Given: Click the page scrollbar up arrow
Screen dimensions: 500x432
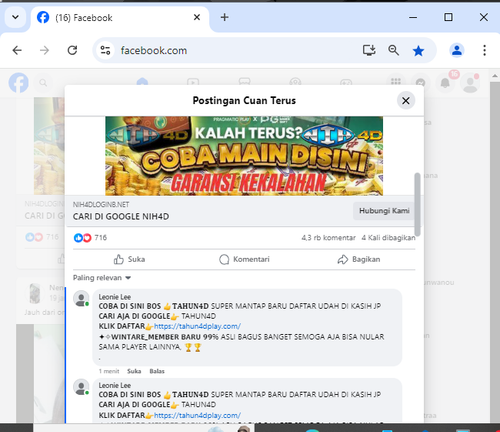Looking at the screenshot, I should pos(495,76).
